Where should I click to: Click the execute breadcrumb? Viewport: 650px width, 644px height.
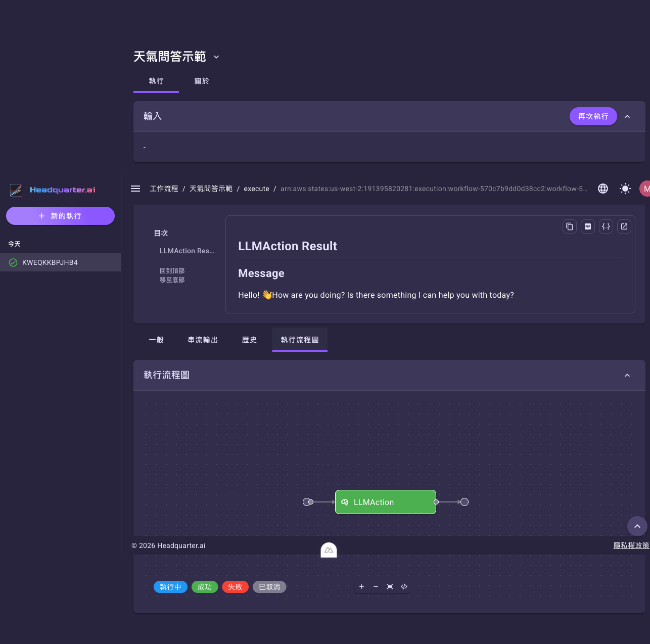tap(256, 189)
